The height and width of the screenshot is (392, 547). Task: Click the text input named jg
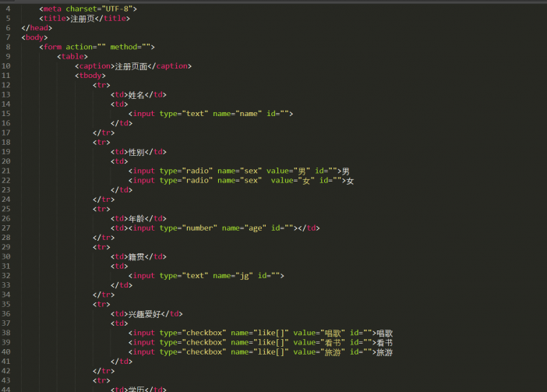point(206,276)
